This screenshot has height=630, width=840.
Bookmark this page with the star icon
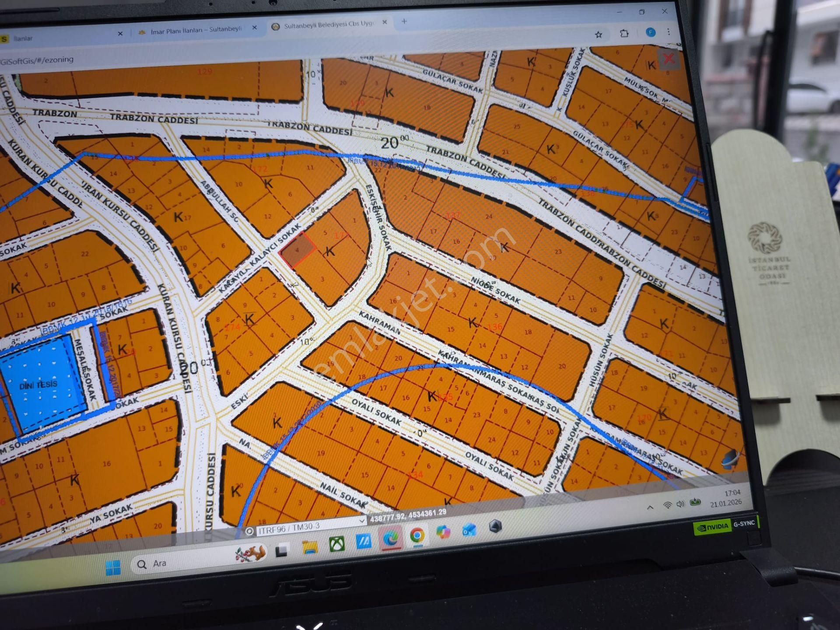coord(598,35)
